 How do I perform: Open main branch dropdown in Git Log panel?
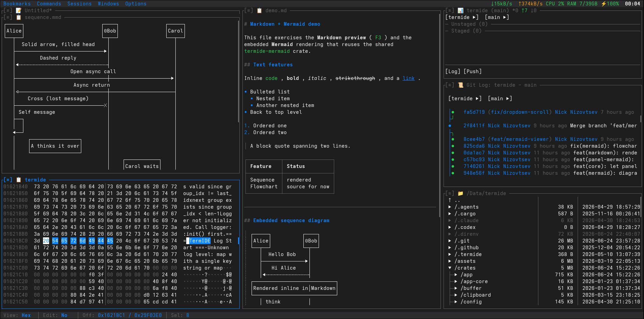click(x=500, y=99)
